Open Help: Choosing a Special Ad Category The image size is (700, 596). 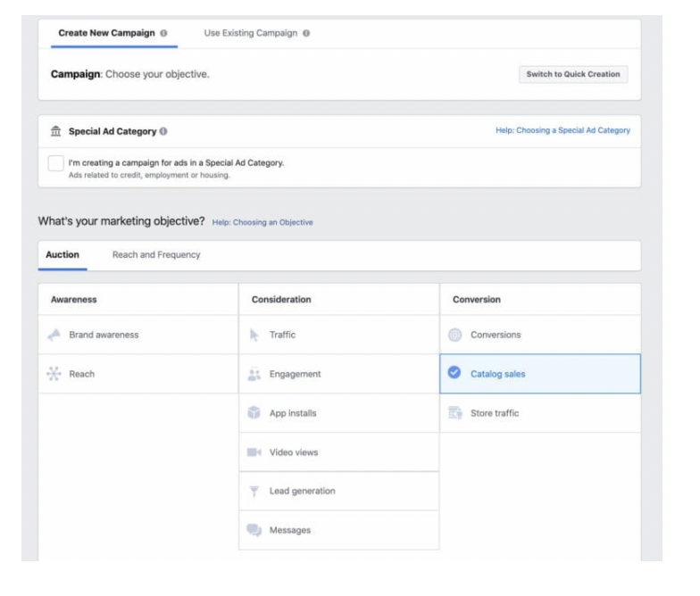(x=562, y=130)
